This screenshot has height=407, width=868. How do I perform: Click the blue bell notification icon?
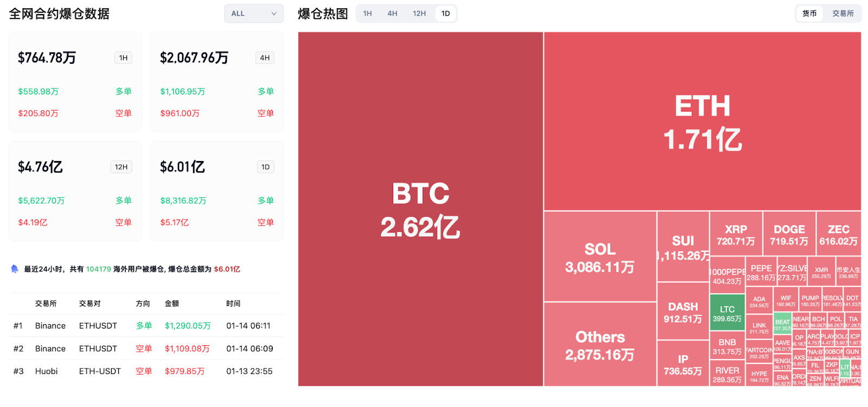tap(15, 269)
